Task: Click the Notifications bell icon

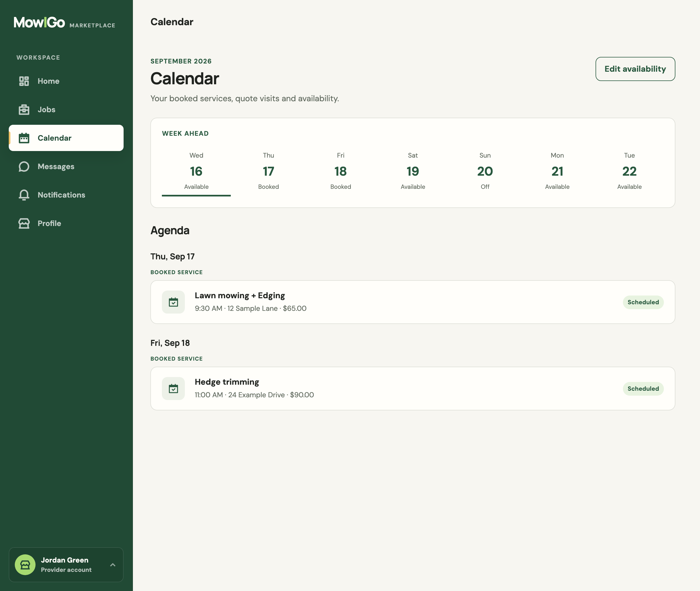Action: tap(24, 195)
